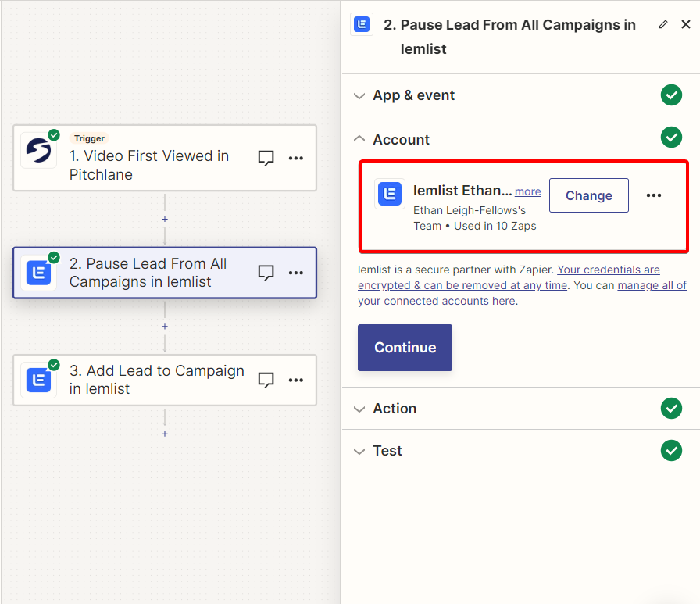Click green checkmark beside Action section
This screenshot has height=604, width=700.
pyautogui.click(x=671, y=408)
